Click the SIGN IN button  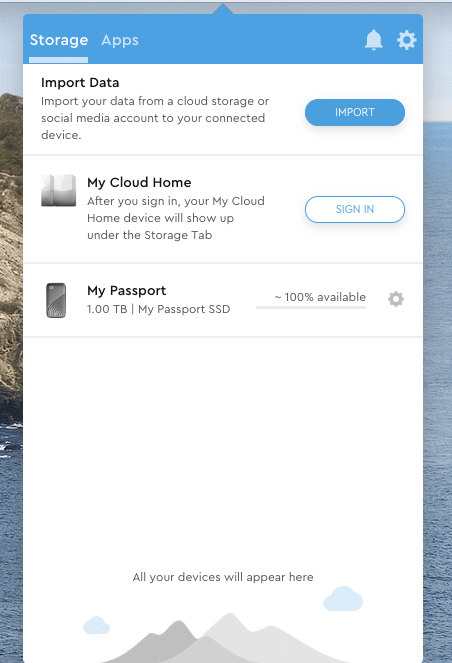[x=355, y=209]
